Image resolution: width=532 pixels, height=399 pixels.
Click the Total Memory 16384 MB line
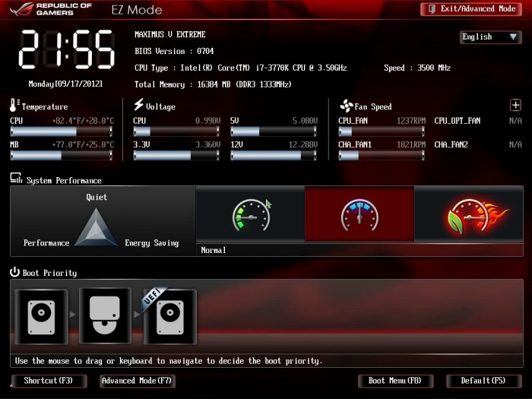pyautogui.click(x=213, y=84)
